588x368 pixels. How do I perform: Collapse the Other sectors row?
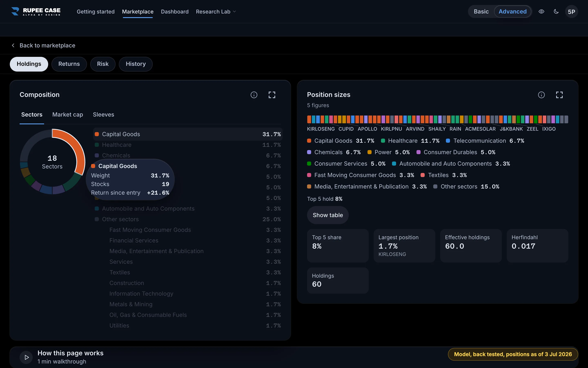pyautogui.click(x=188, y=219)
